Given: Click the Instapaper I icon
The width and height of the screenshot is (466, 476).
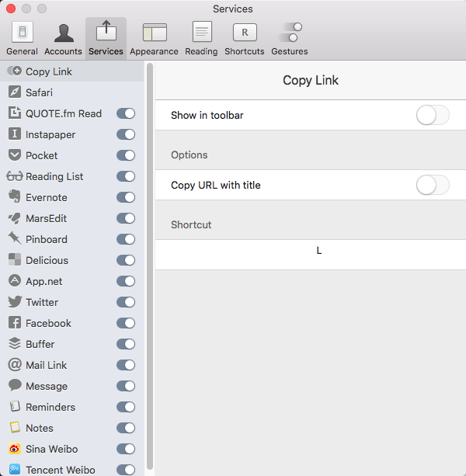Looking at the screenshot, I should pyautogui.click(x=15, y=134).
